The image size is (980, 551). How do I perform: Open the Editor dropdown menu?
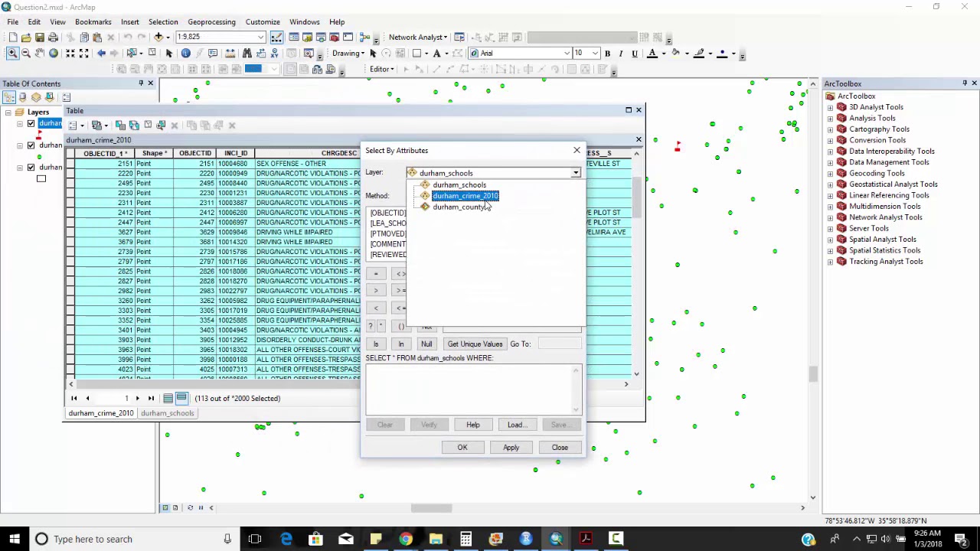[x=381, y=69]
